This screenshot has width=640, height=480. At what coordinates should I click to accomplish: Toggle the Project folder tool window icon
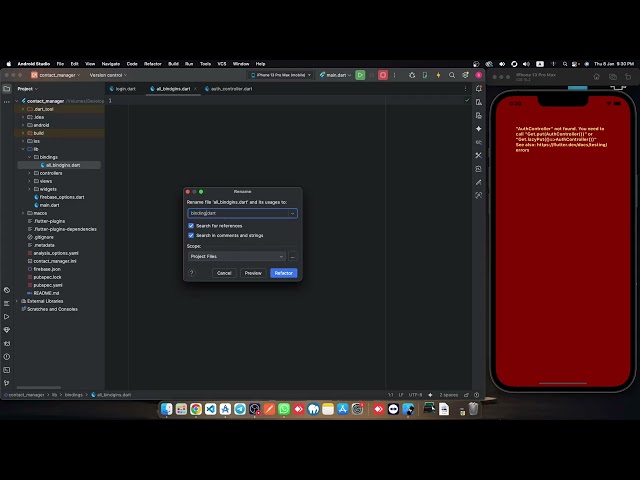(x=7, y=89)
